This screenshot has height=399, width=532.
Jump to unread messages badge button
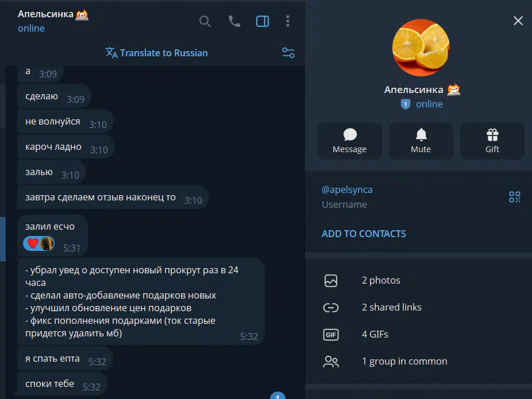pyautogui.click(x=277, y=396)
